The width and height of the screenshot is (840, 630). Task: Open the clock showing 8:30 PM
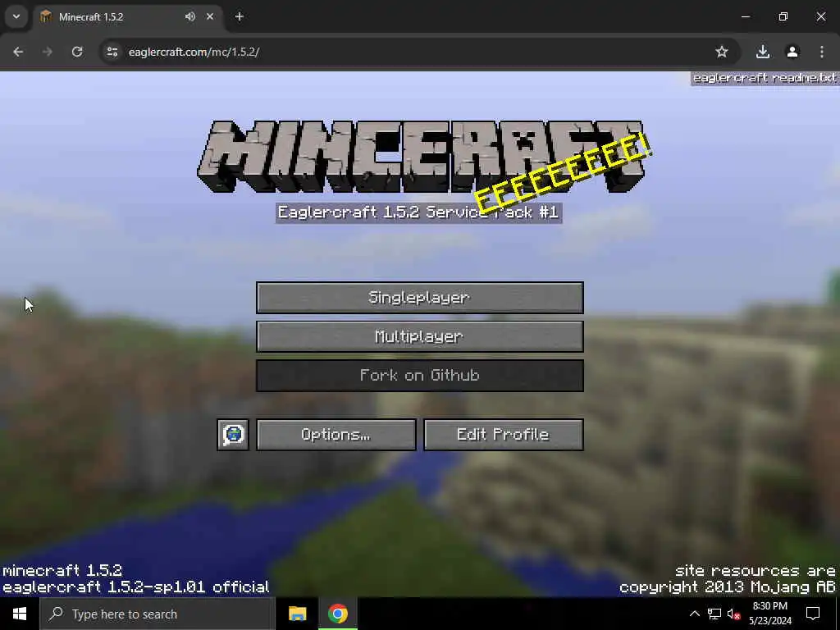[769, 614]
